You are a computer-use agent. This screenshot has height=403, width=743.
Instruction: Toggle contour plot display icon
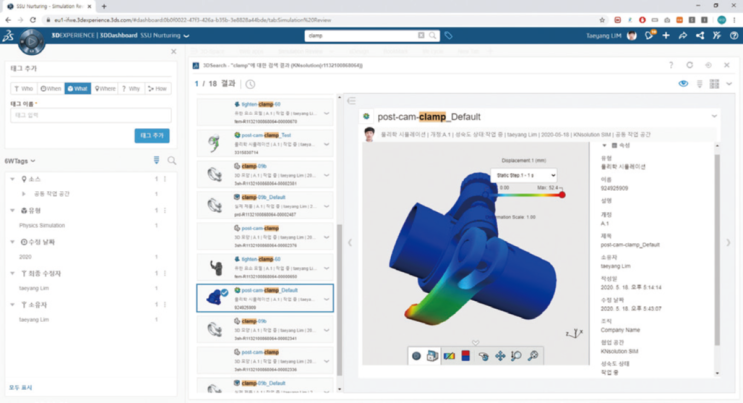tap(449, 356)
